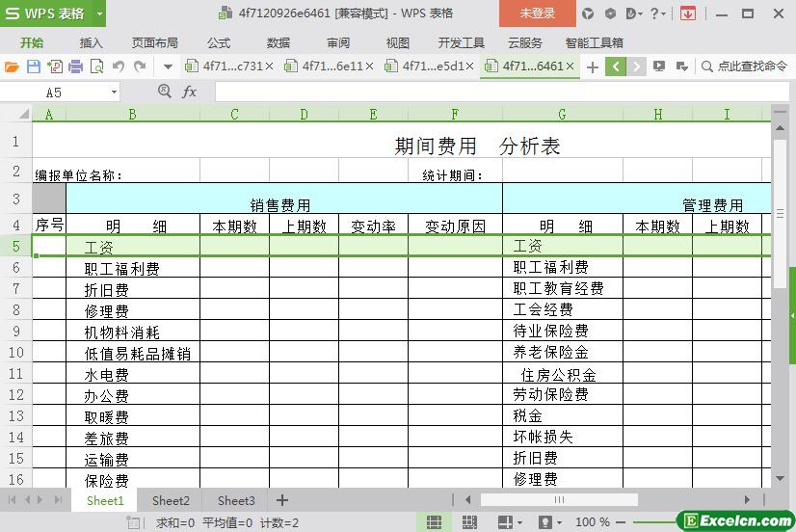The height and width of the screenshot is (532, 796).
Task: Save the workbook with the floppy icon
Action: 34,66
